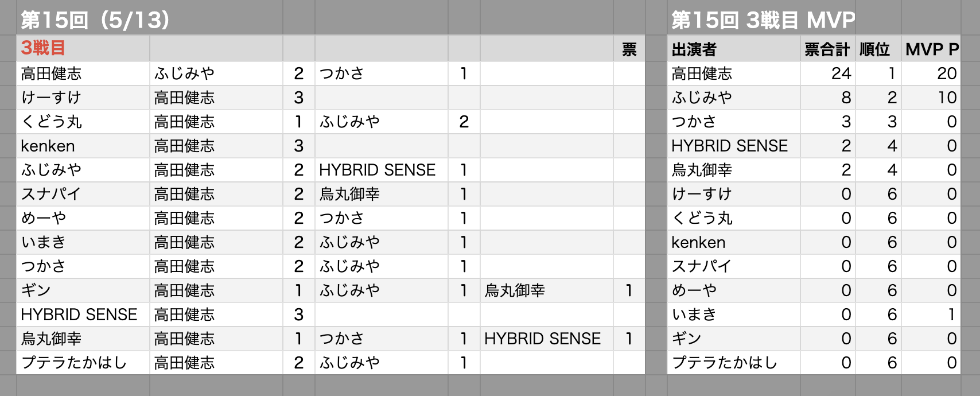
Task: Click つかさ in the MVP ranking table
Action: 733,122
